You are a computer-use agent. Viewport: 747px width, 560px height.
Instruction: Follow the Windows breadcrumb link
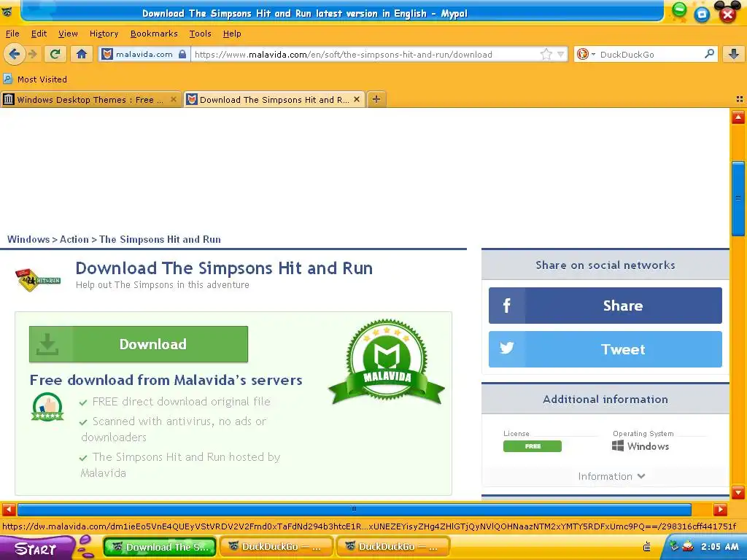click(28, 239)
